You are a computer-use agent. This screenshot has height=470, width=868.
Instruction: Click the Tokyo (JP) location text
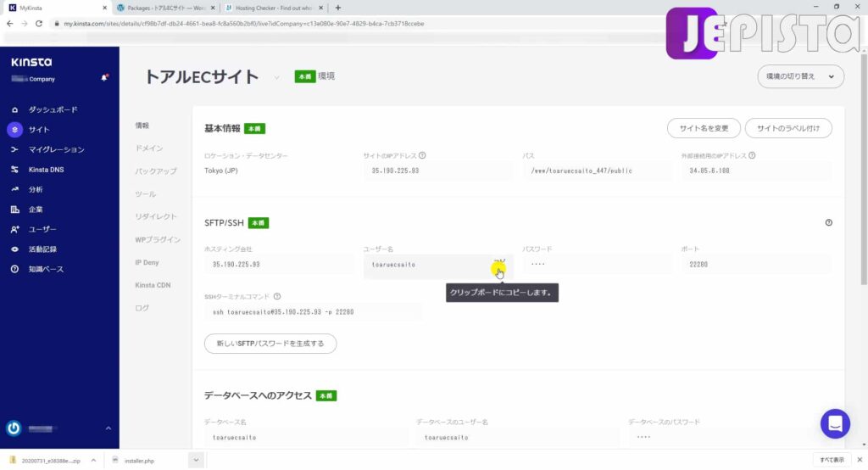[221, 171]
